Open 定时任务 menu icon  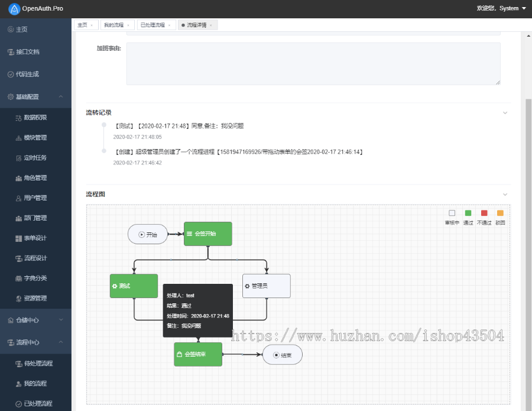(19, 158)
